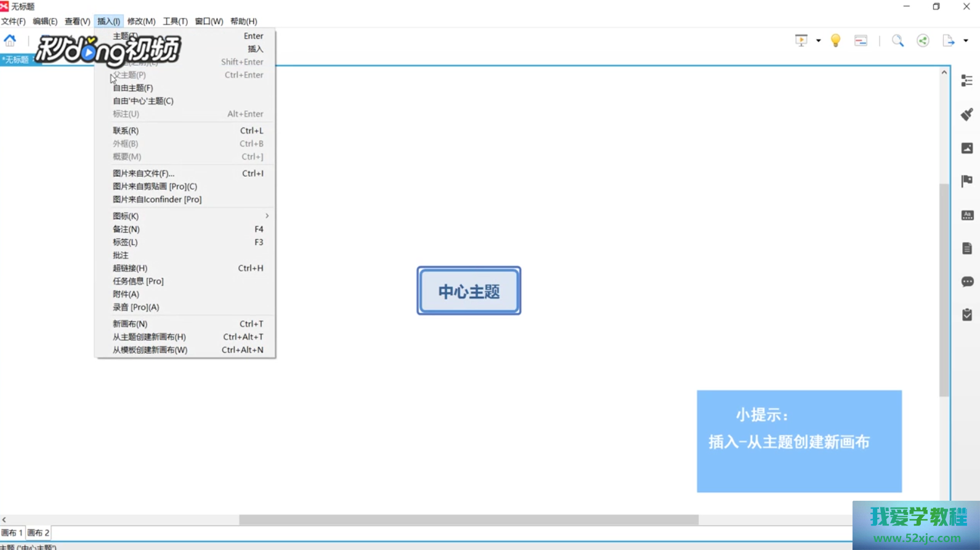The image size is (980, 550).
Task: Open the outline panel in right sidebar
Action: (x=966, y=81)
